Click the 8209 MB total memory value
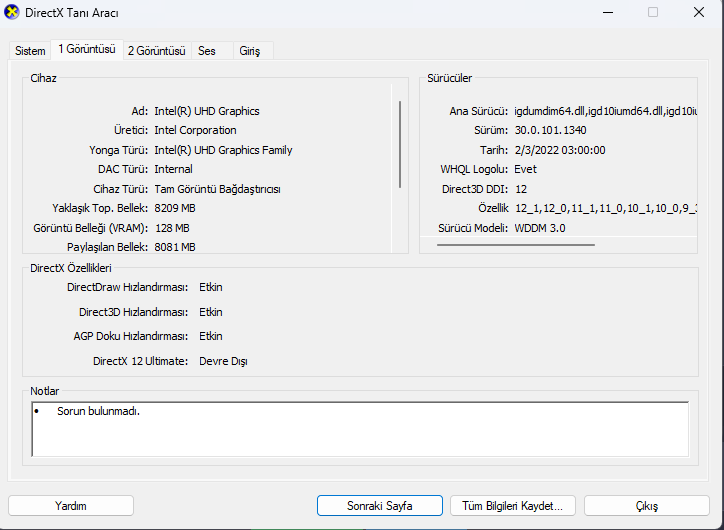Viewport: 724px width, 530px height. (175, 208)
